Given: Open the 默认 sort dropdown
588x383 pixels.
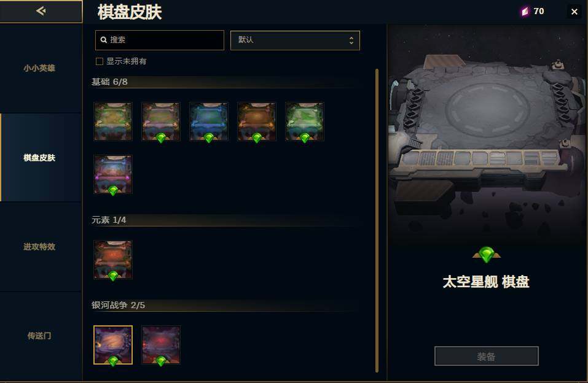Looking at the screenshot, I should [x=295, y=40].
